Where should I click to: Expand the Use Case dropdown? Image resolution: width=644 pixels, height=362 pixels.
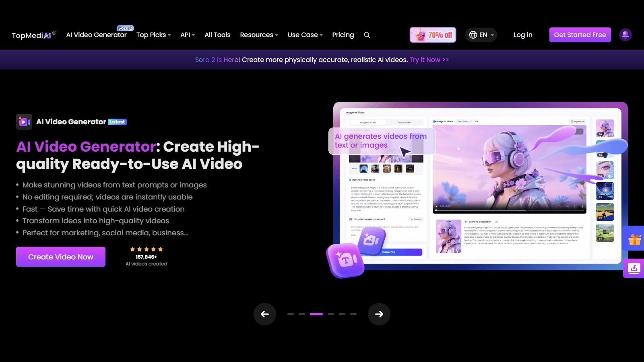(305, 35)
